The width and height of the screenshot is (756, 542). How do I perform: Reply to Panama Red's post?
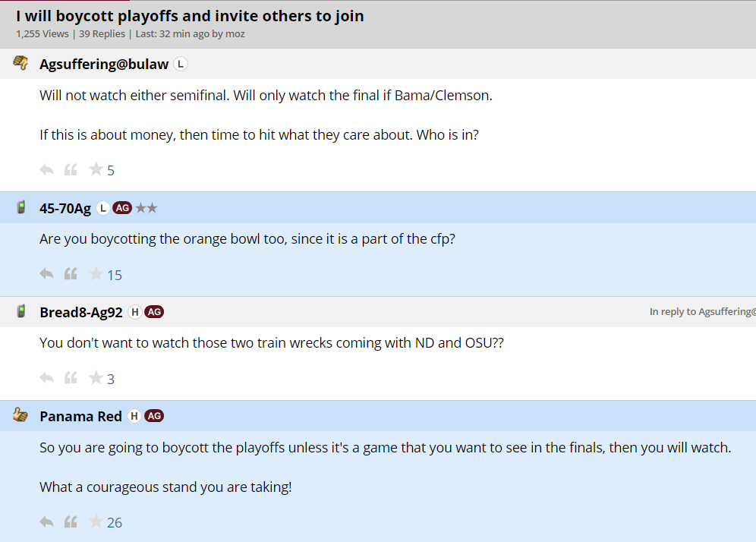[x=46, y=522]
